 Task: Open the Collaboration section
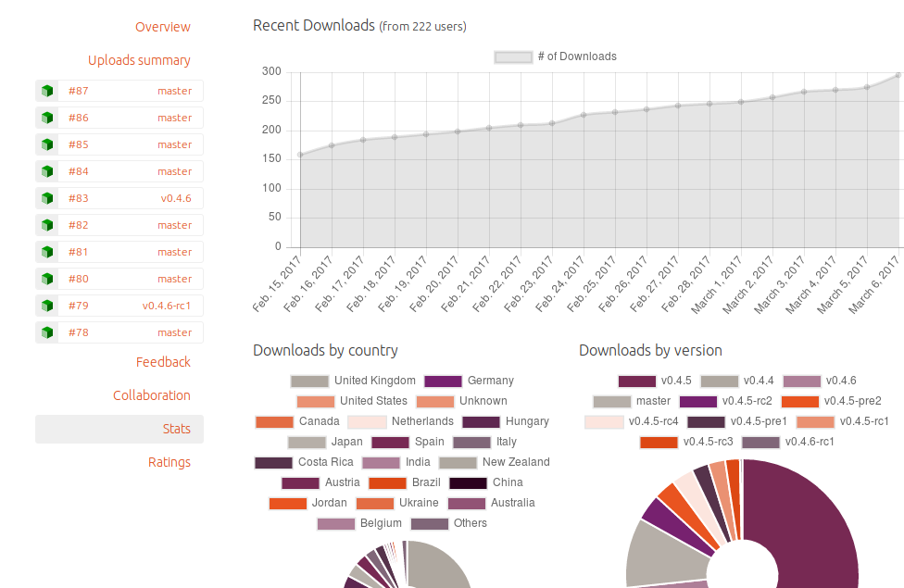[x=152, y=395]
